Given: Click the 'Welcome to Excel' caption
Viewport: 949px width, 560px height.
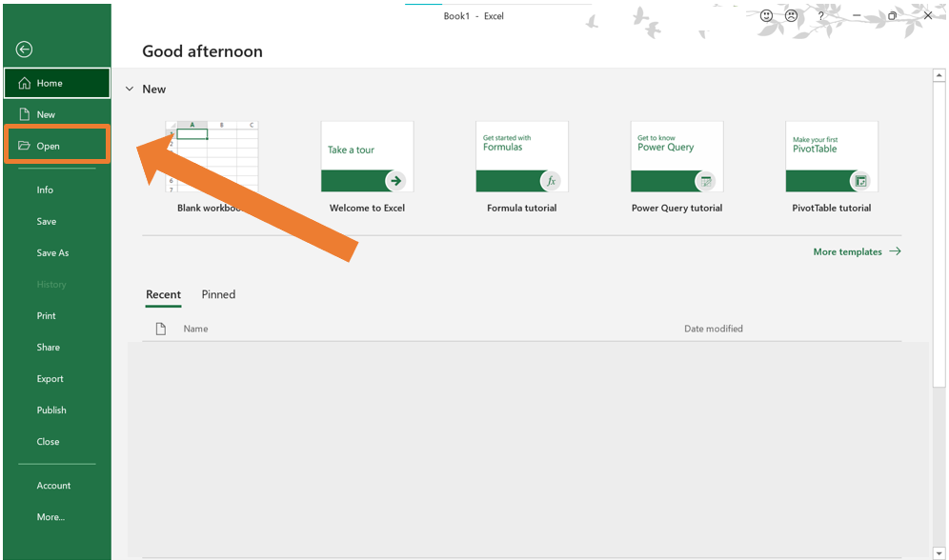Looking at the screenshot, I should coord(367,208).
